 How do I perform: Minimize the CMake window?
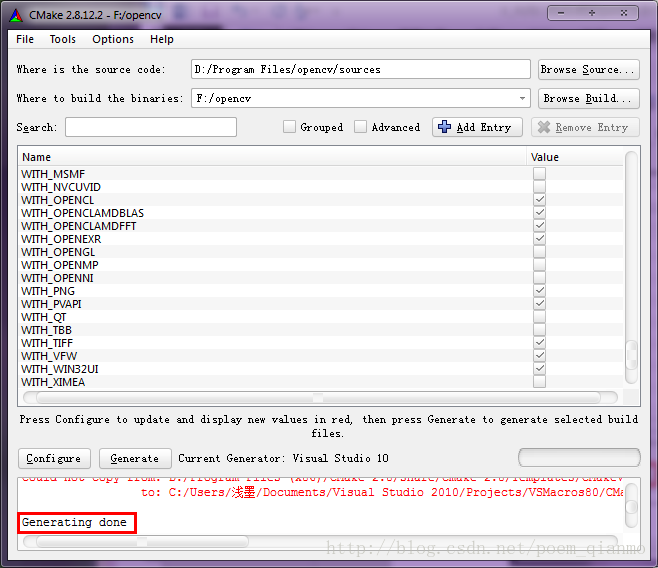561,13
